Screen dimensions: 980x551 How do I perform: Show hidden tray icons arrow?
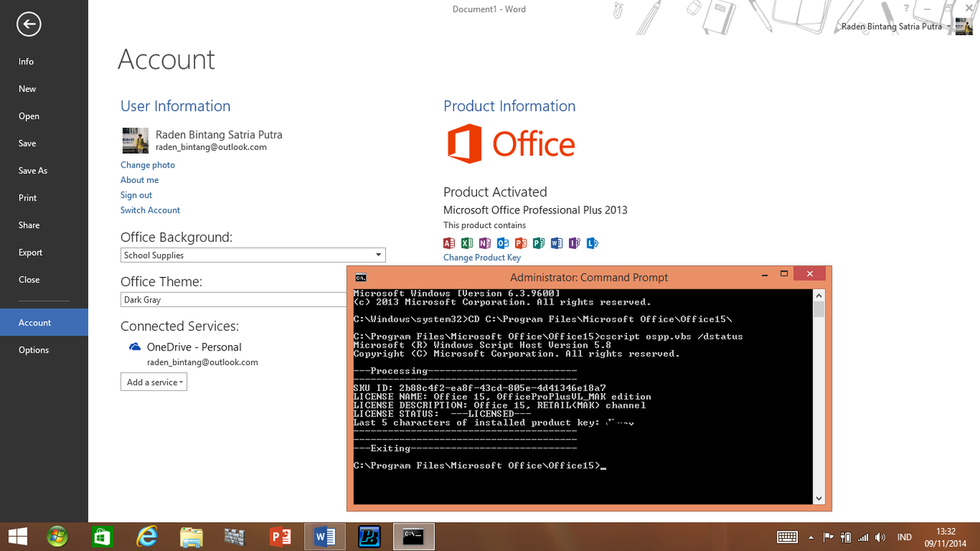point(812,537)
